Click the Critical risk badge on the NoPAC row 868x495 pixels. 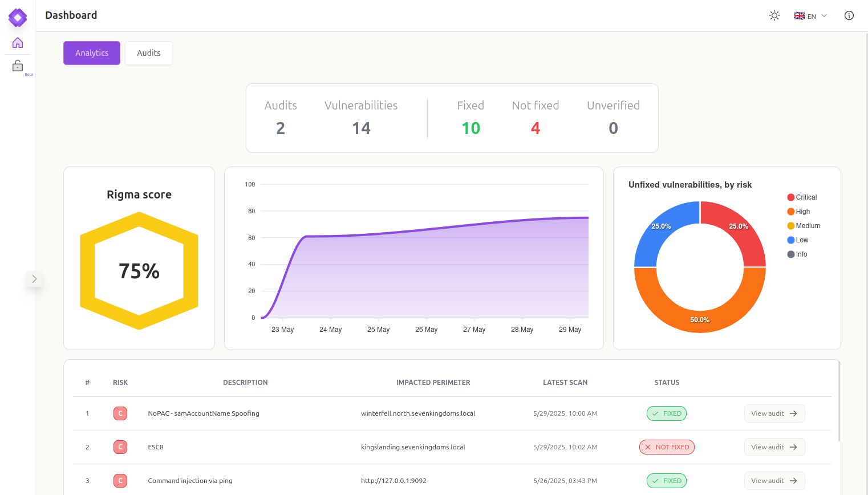tap(120, 413)
